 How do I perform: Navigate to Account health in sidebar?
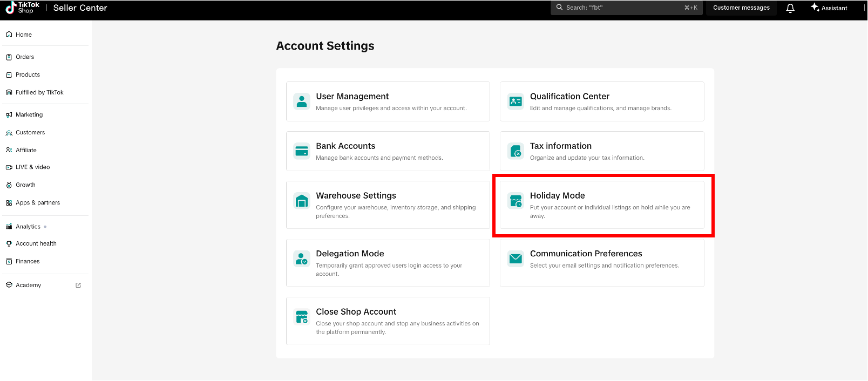[x=36, y=243]
